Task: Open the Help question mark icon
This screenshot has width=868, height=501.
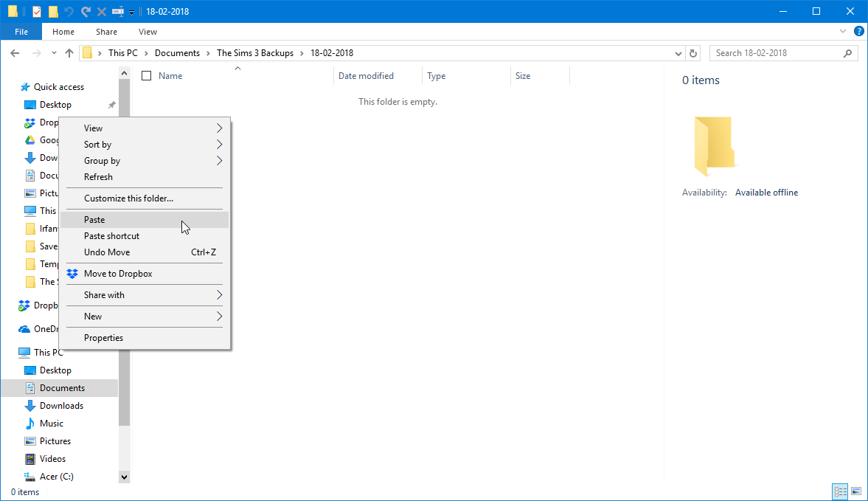Action: [859, 32]
